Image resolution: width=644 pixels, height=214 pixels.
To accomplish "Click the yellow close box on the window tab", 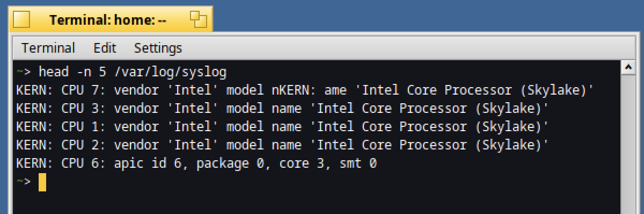I will point(21,20).
